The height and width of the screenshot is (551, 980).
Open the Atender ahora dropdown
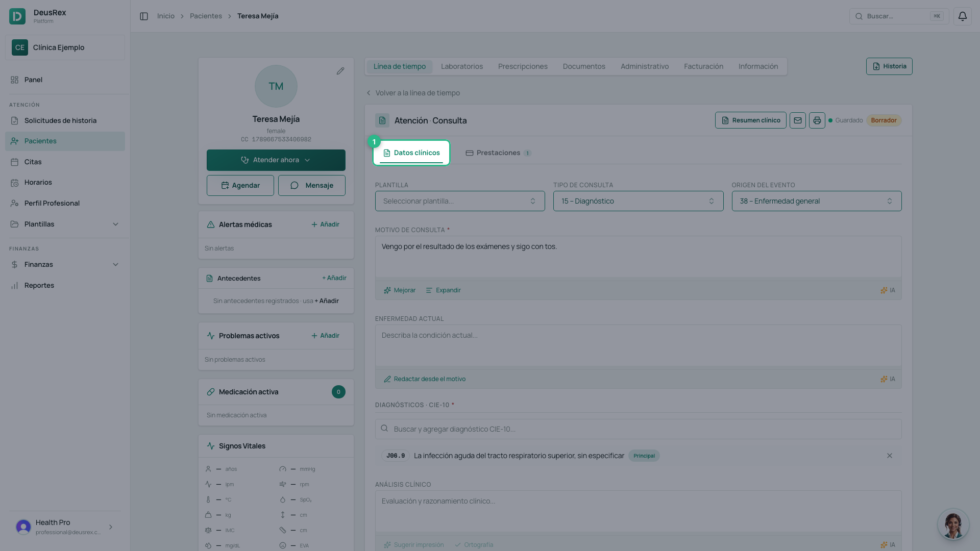[276, 160]
